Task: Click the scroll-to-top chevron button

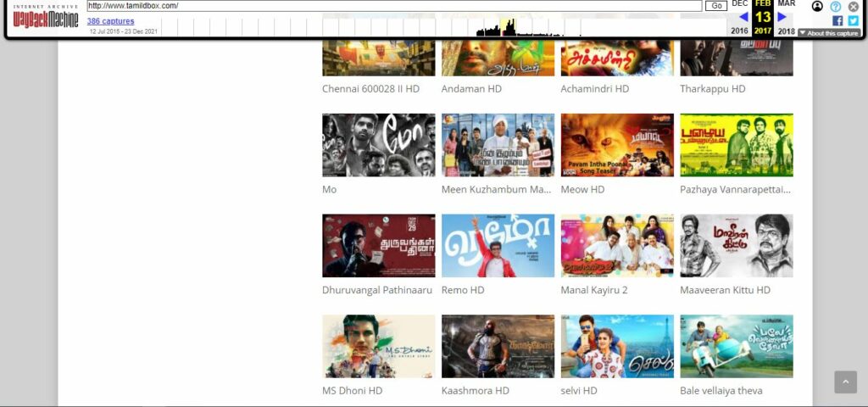Action: 845,382
